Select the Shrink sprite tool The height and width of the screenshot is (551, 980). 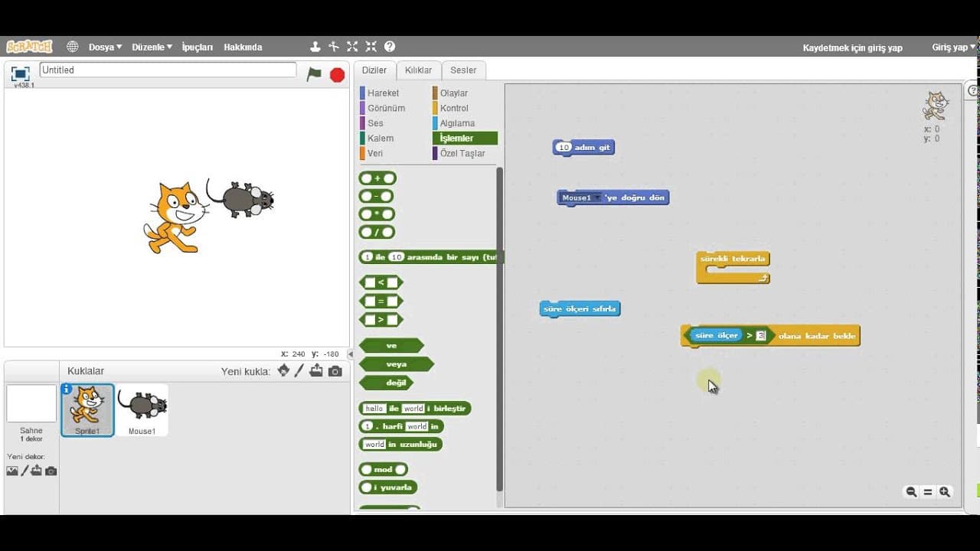tap(371, 47)
